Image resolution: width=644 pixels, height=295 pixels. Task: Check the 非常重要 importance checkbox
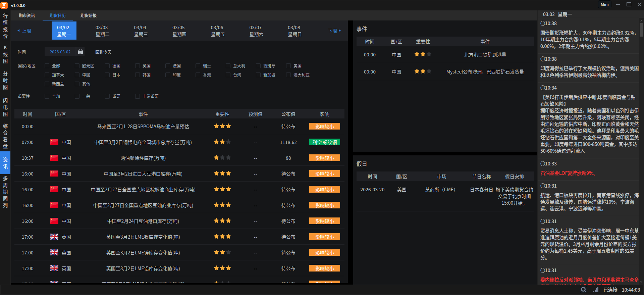pos(138,96)
